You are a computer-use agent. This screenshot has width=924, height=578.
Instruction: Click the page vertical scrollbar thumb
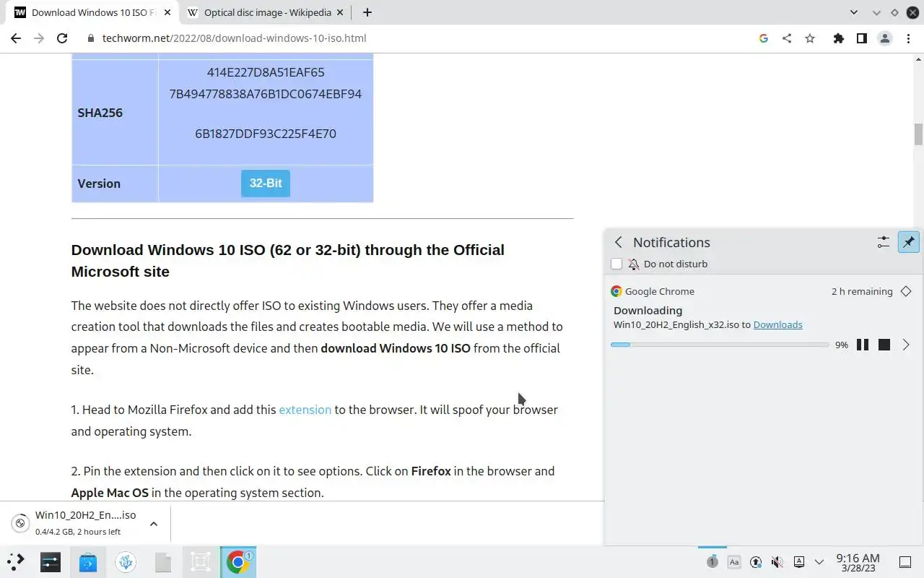[918, 134]
